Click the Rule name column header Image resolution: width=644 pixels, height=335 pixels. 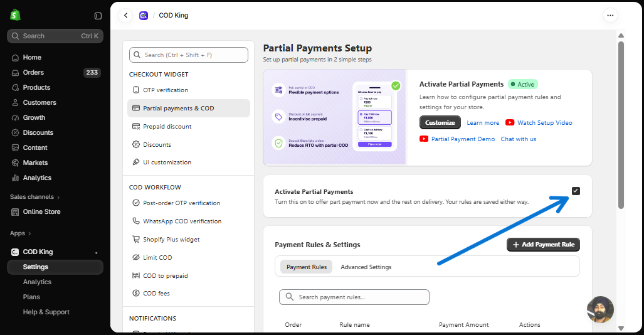354,325
